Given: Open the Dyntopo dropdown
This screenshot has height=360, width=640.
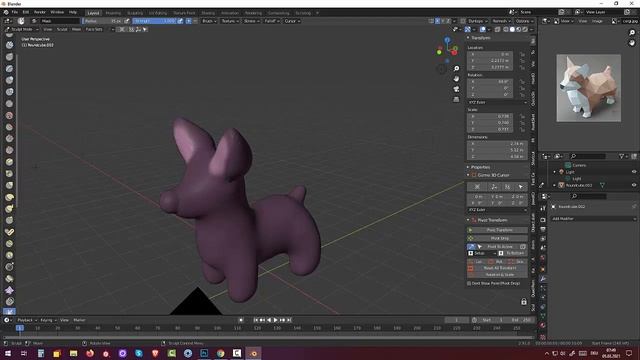Looking at the screenshot, I should click(x=477, y=21).
